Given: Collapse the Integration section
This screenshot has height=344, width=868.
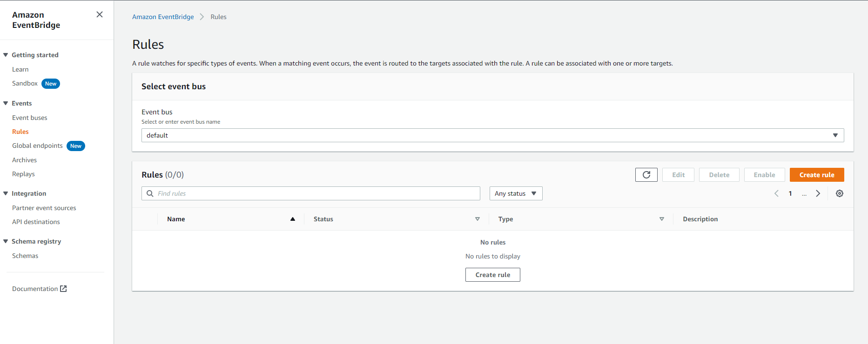Looking at the screenshot, I should [x=6, y=193].
